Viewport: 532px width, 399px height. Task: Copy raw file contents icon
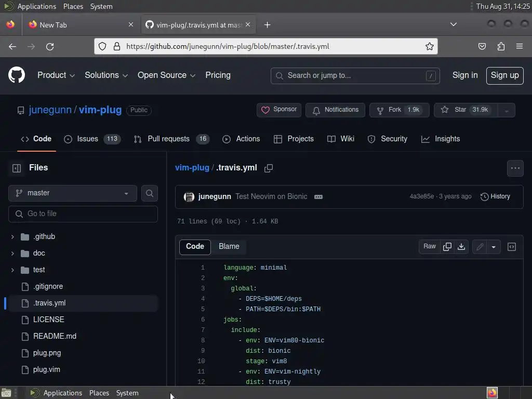click(x=447, y=247)
